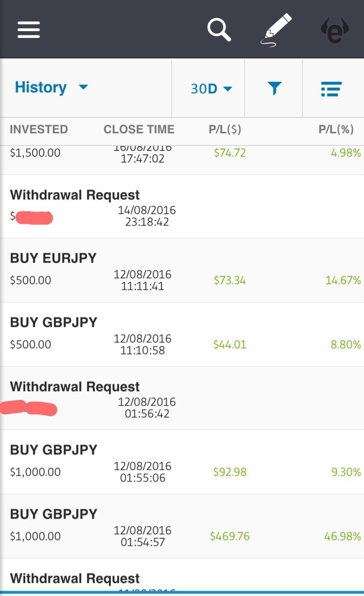Sort by CLOSE TIME column header

[139, 129]
